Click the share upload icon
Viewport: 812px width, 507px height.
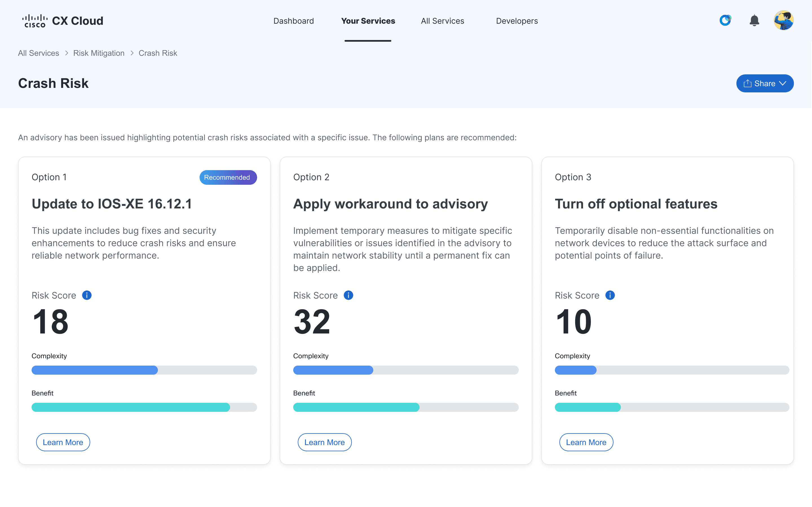tap(747, 83)
